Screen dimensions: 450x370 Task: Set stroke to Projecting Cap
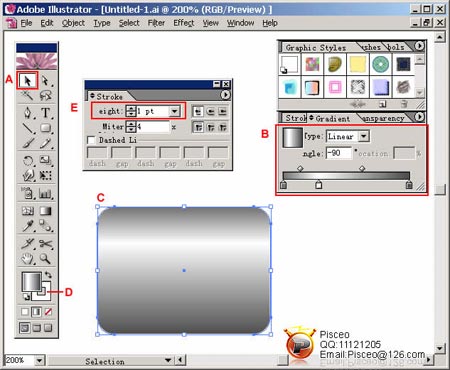pyautogui.click(x=223, y=111)
